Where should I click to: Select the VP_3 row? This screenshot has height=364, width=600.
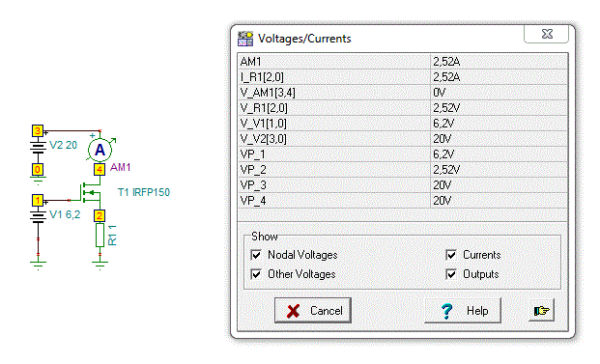click(x=403, y=185)
